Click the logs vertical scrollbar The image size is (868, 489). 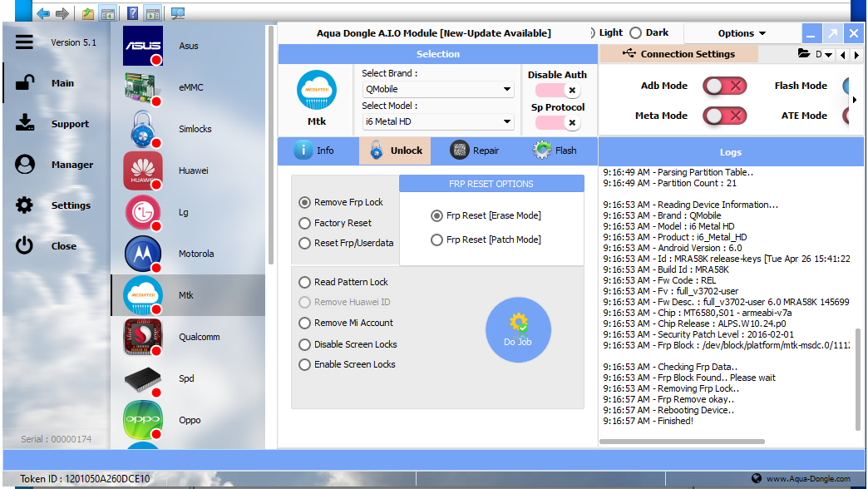click(x=858, y=379)
